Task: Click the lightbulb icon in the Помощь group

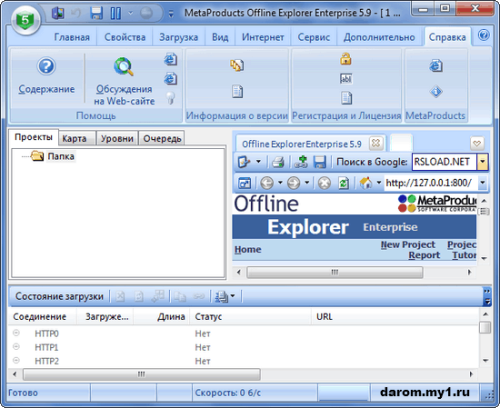Action: tap(171, 98)
